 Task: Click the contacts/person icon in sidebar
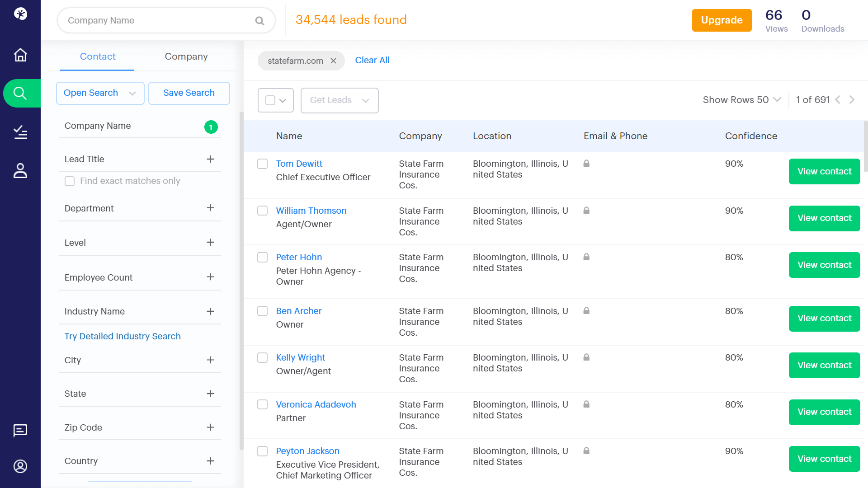20,171
